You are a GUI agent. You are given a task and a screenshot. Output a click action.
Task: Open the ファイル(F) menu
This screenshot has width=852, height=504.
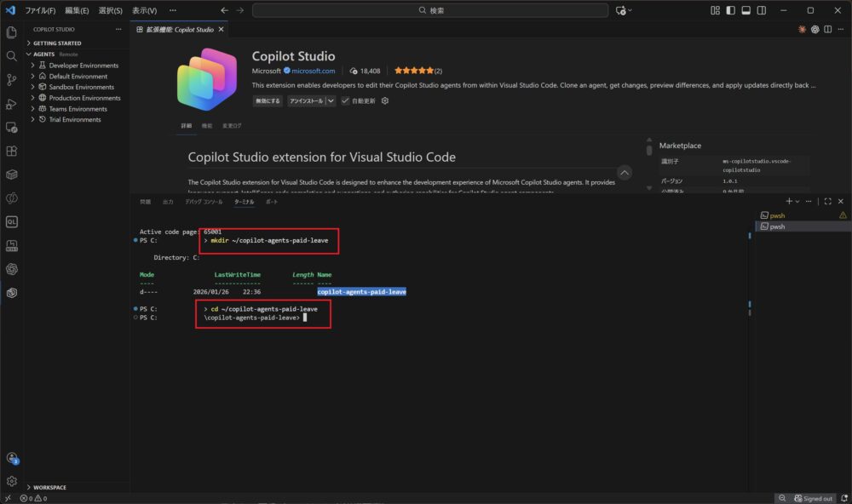click(x=40, y=10)
